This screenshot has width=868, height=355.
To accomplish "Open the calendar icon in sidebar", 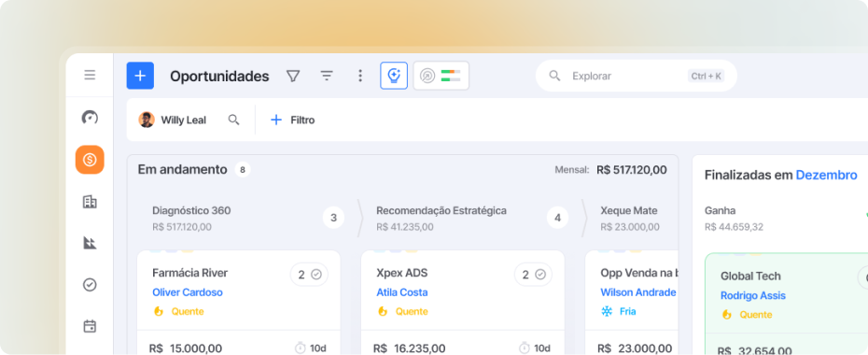I will 90,326.
